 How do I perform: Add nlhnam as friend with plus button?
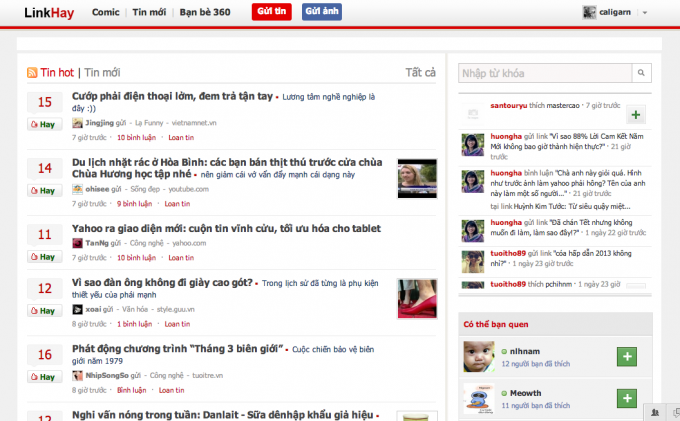point(627,357)
